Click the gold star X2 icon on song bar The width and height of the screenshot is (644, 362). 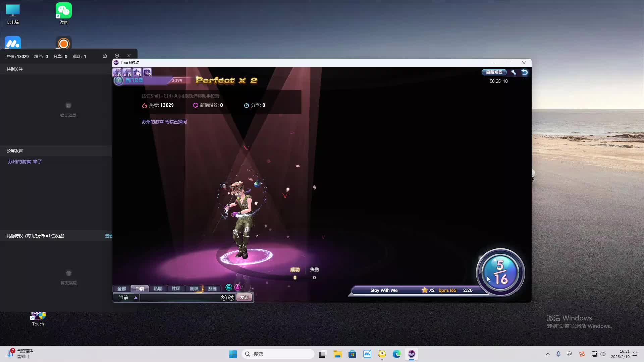click(425, 290)
